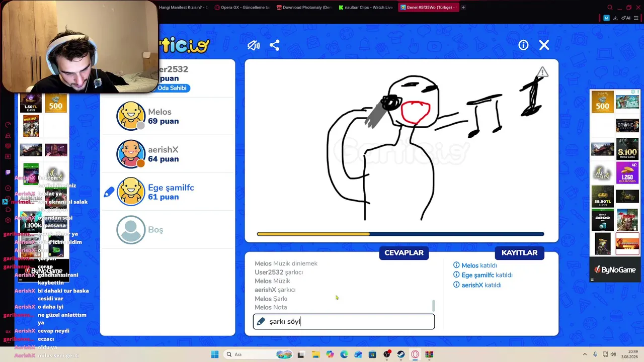Viewport: 644px width, 362px height.
Task: Click the pencil icon in answer box
Action: [261, 321]
